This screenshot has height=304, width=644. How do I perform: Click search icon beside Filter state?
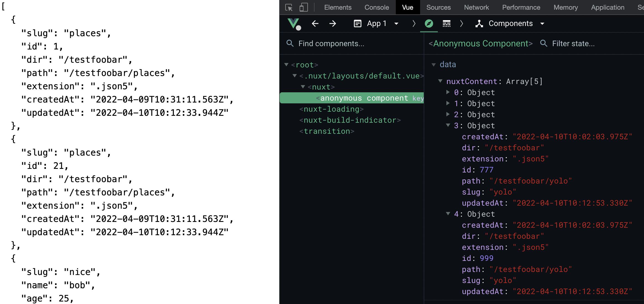tap(543, 43)
